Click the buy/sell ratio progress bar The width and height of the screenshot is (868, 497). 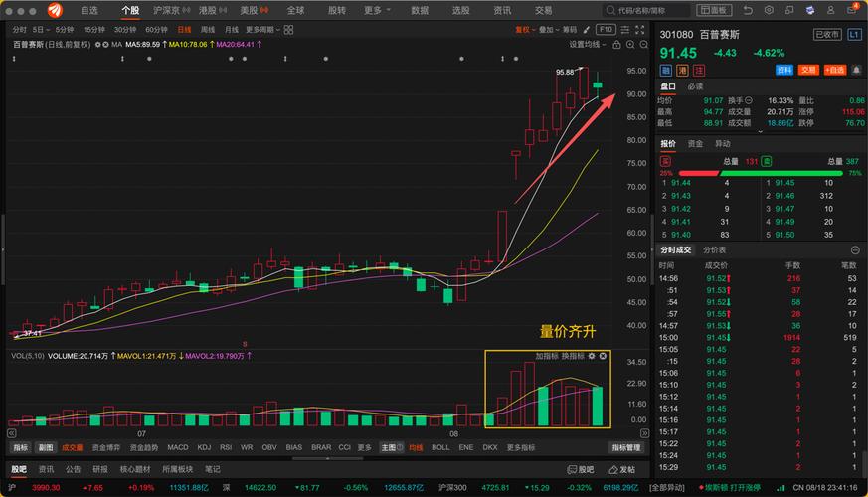click(x=762, y=173)
